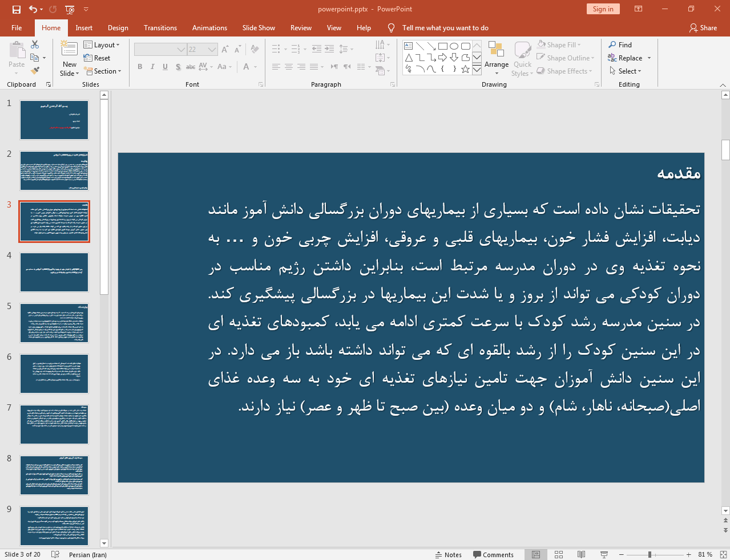The height and width of the screenshot is (560, 730).
Task: Click the Reset slide button
Action: pyautogui.click(x=97, y=58)
